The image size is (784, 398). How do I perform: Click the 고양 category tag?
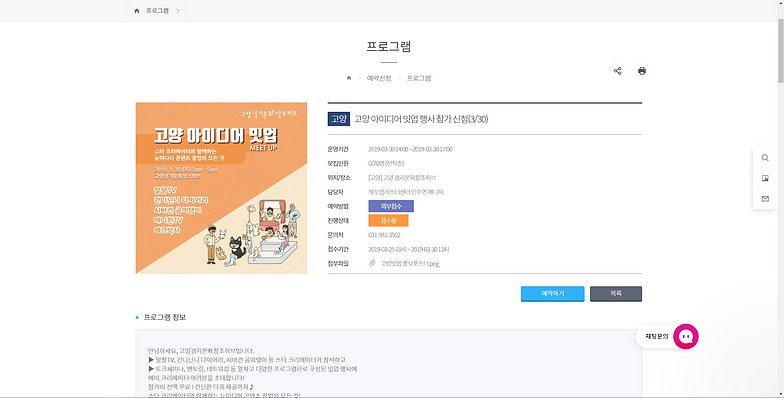[338, 118]
